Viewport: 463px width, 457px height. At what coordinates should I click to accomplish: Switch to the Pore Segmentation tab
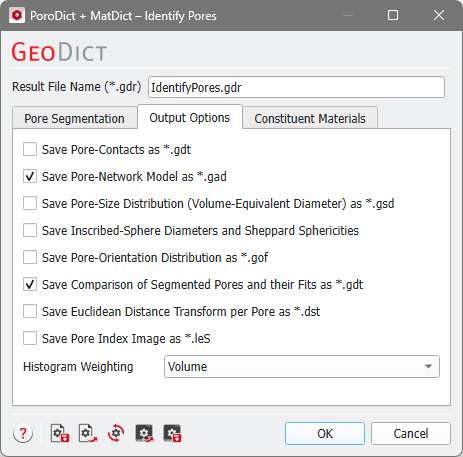point(74,118)
